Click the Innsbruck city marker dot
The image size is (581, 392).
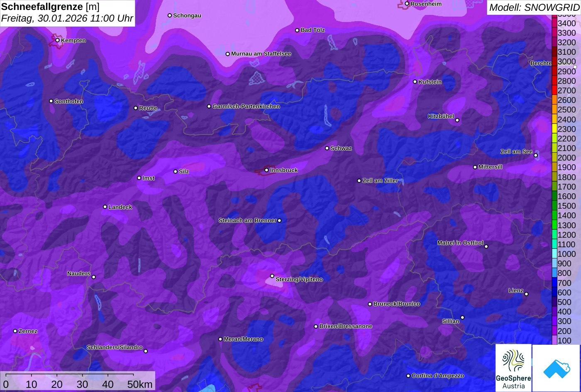(x=266, y=170)
